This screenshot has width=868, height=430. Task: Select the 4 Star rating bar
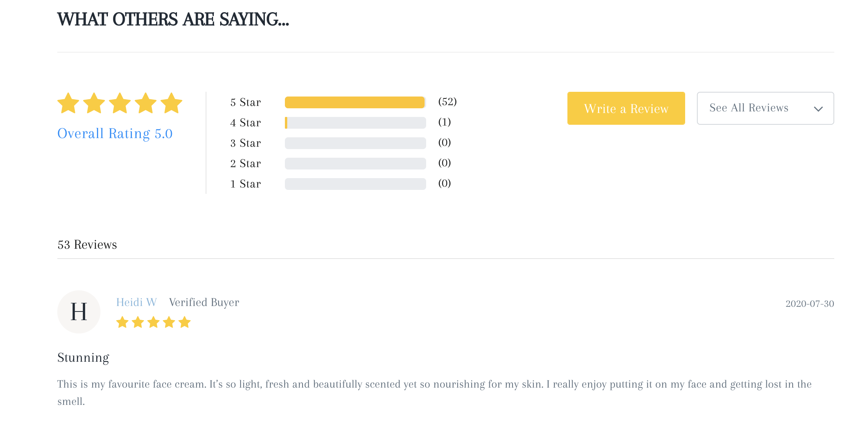tap(355, 123)
